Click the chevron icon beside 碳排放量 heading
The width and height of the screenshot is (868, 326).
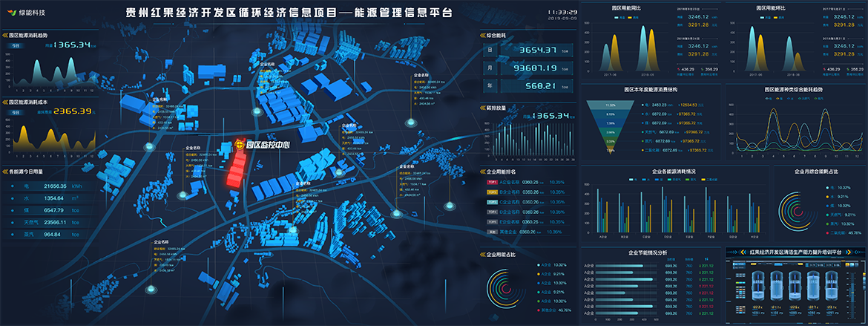pyautogui.click(x=481, y=107)
